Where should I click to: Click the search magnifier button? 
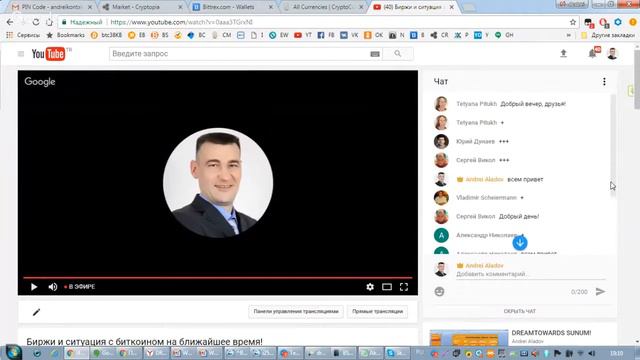coord(398,54)
